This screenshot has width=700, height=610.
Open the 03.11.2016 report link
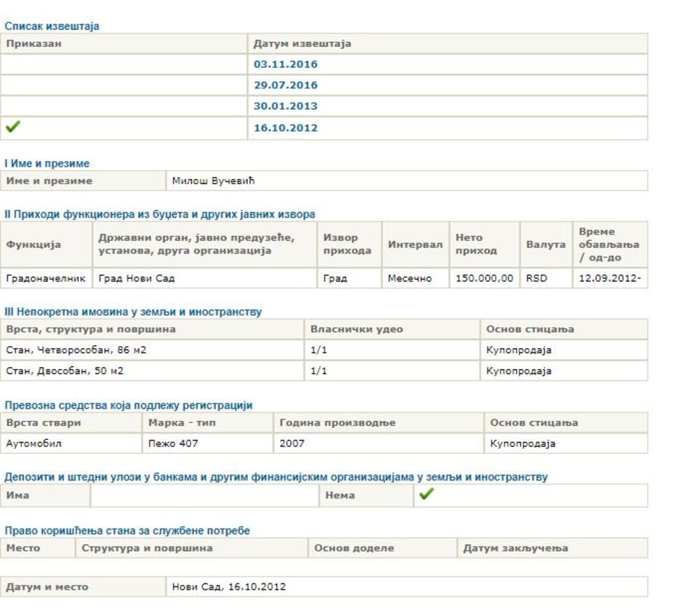[285, 64]
